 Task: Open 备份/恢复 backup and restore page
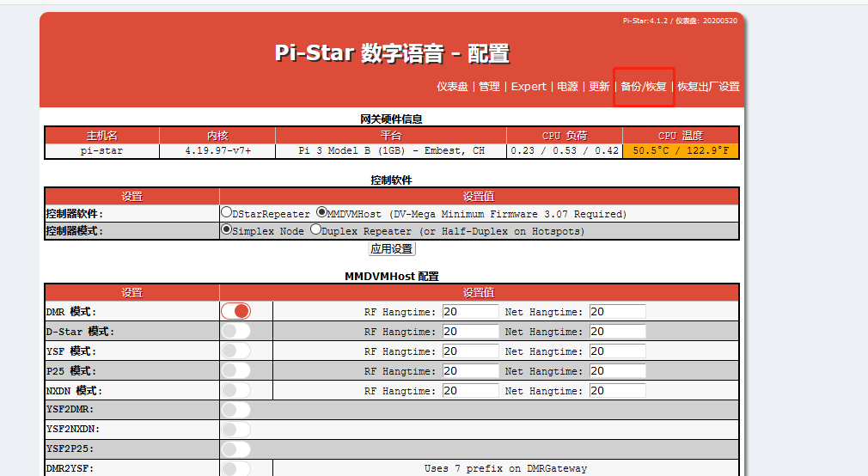[643, 86]
